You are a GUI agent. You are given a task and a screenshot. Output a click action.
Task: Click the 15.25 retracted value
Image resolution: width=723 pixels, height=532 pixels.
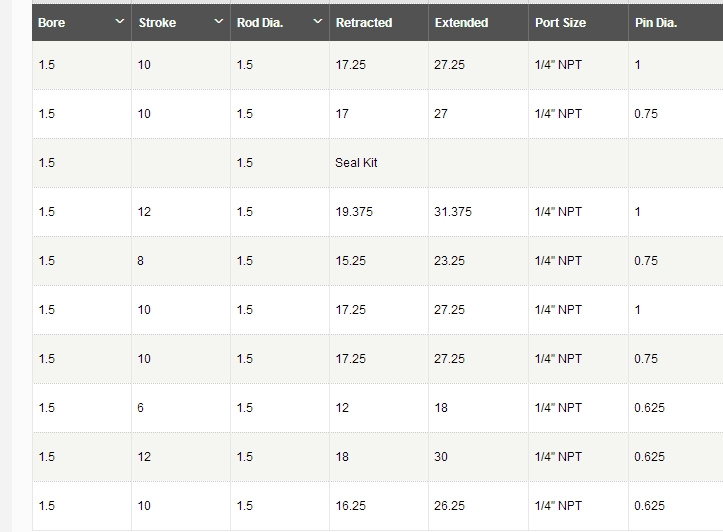click(350, 260)
